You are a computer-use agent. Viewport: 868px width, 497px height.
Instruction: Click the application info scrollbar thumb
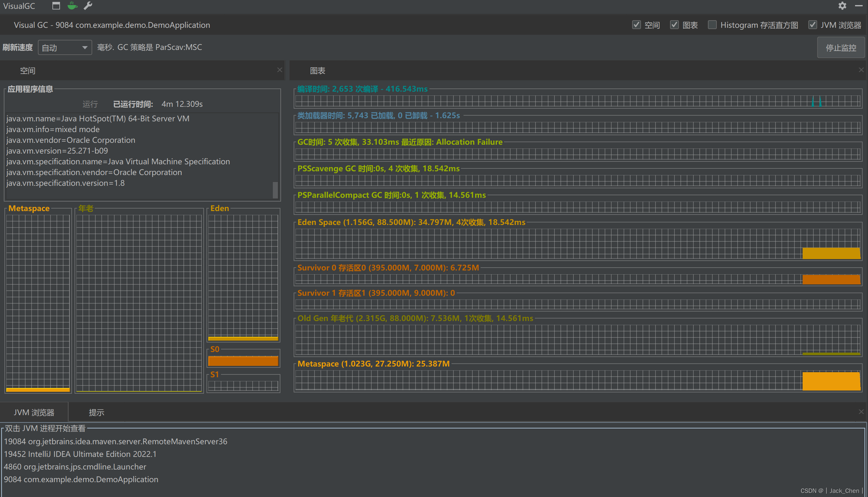point(275,190)
